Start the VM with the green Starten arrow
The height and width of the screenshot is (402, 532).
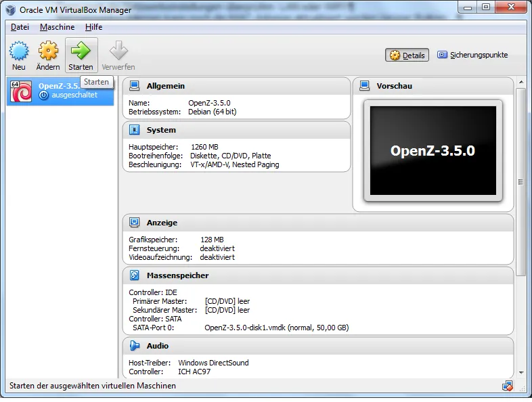tap(81, 51)
